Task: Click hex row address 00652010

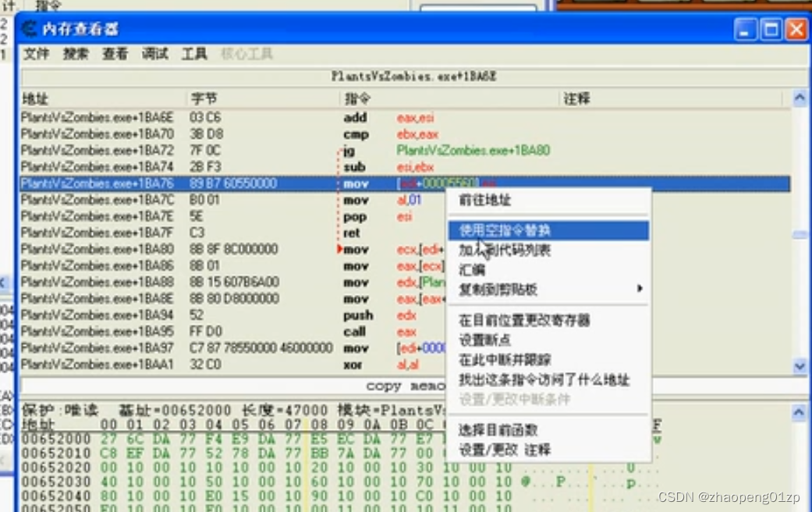Action: click(x=56, y=453)
